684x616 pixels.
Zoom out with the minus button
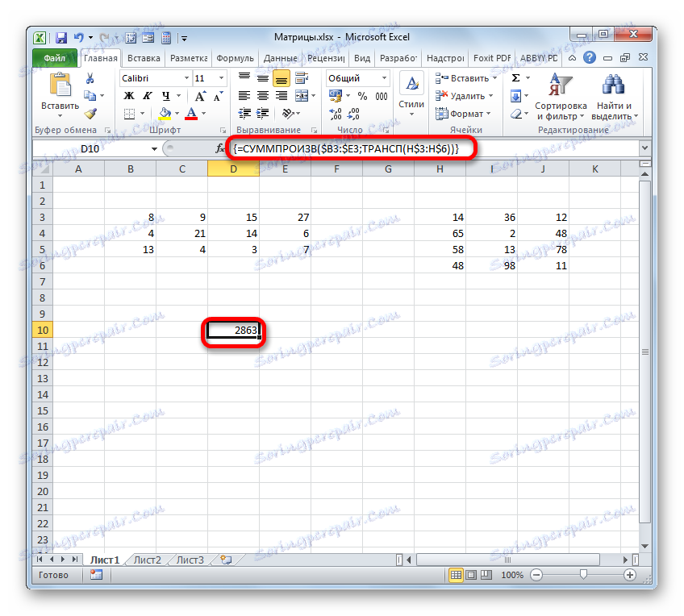(x=536, y=575)
